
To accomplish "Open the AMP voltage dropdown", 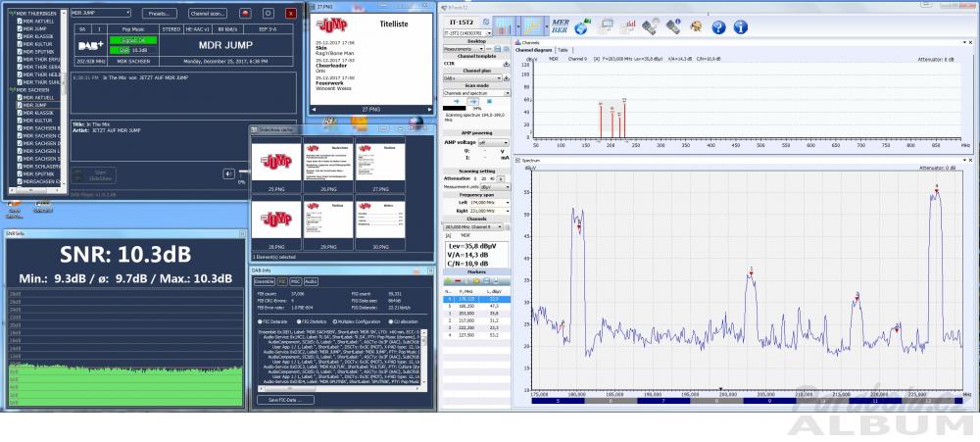I will pyautogui.click(x=496, y=142).
